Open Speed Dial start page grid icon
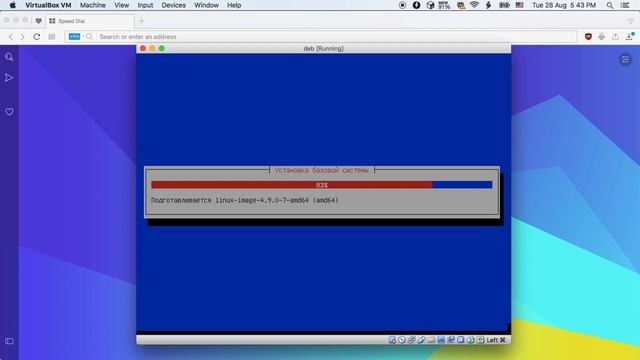This screenshot has width=640, height=360. tap(52, 37)
